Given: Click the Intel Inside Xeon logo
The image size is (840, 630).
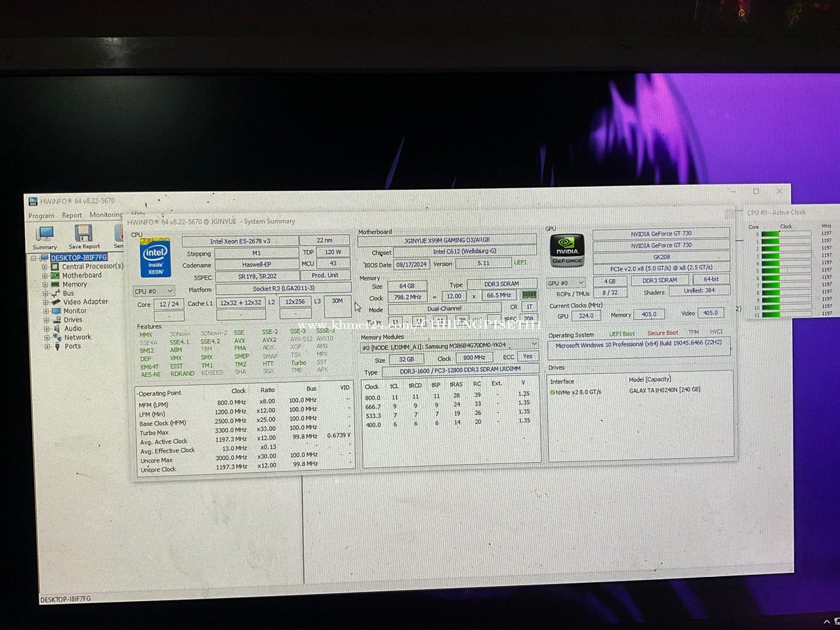Looking at the screenshot, I should click(156, 257).
